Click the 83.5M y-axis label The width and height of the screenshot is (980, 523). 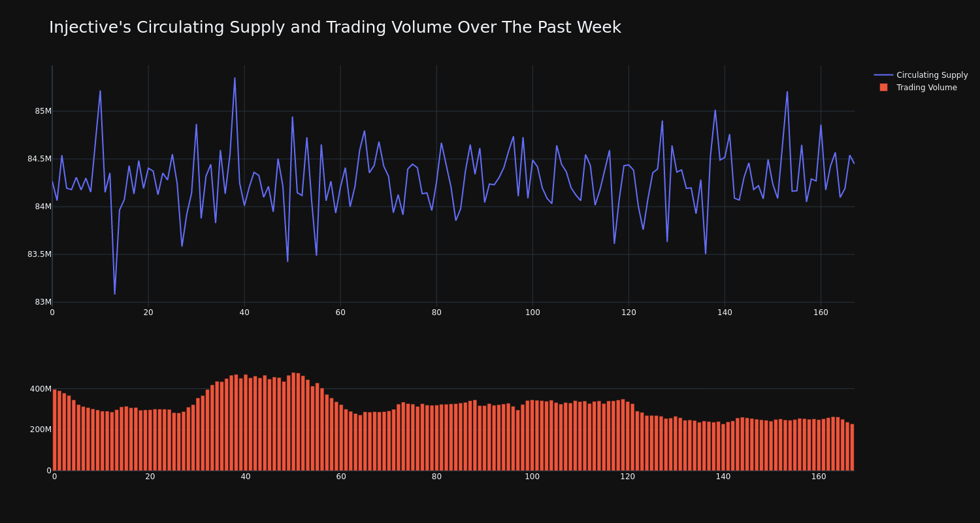[x=39, y=254]
